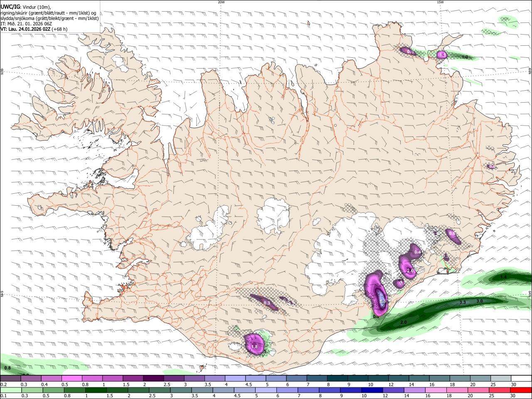Click the pale green swatch above 0.1 in lower legend
Screen dimensions: 532x399
tap(10, 390)
